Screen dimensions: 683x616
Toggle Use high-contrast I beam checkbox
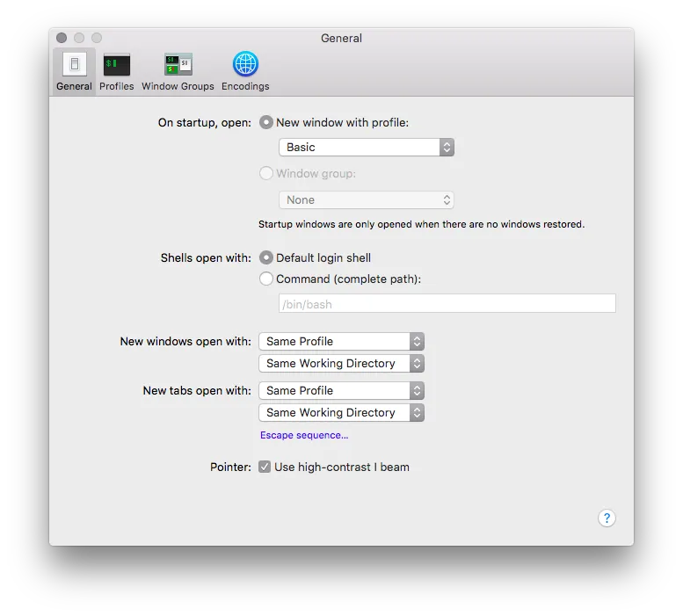click(265, 467)
